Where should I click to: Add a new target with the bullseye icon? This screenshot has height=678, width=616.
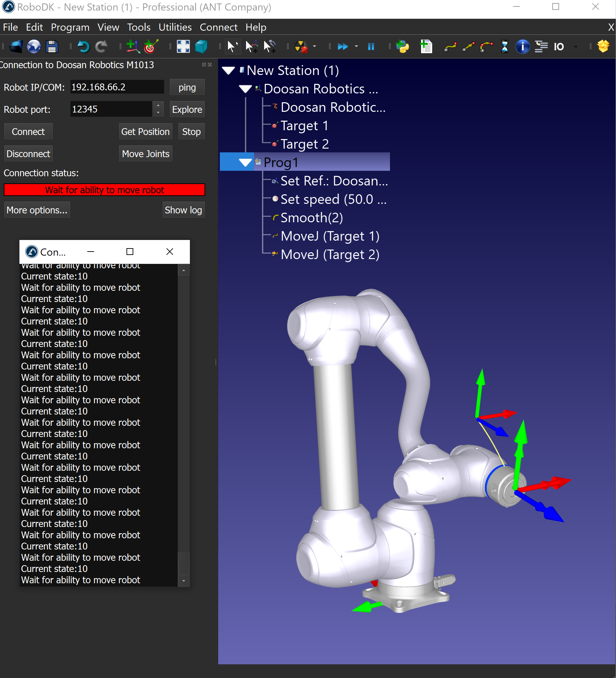[151, 46]
